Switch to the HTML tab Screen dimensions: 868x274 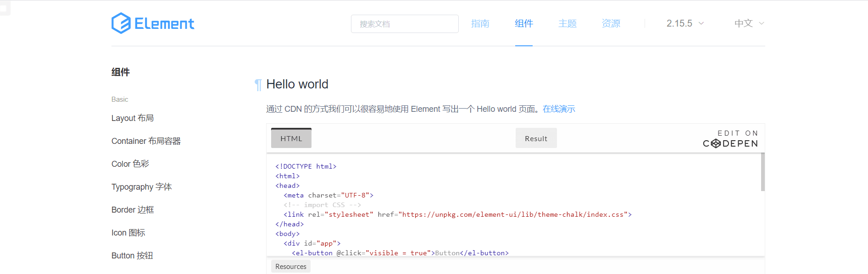click(x=291, y=138)
